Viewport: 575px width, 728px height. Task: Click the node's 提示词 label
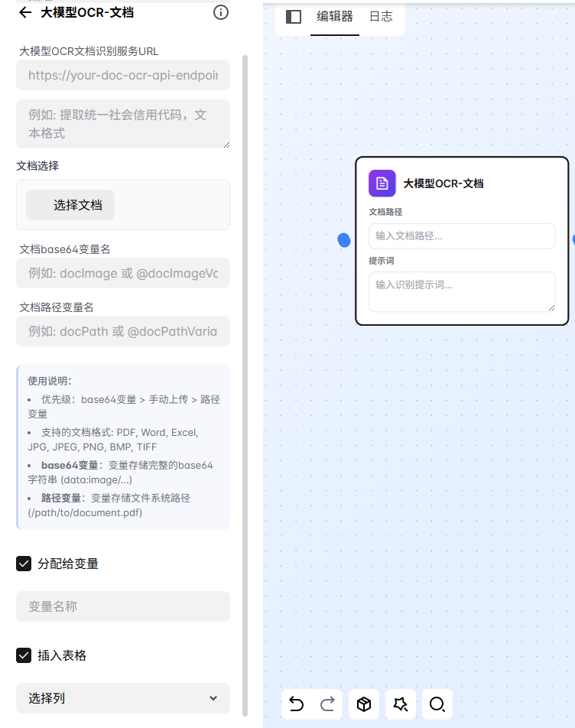point(382,261)
